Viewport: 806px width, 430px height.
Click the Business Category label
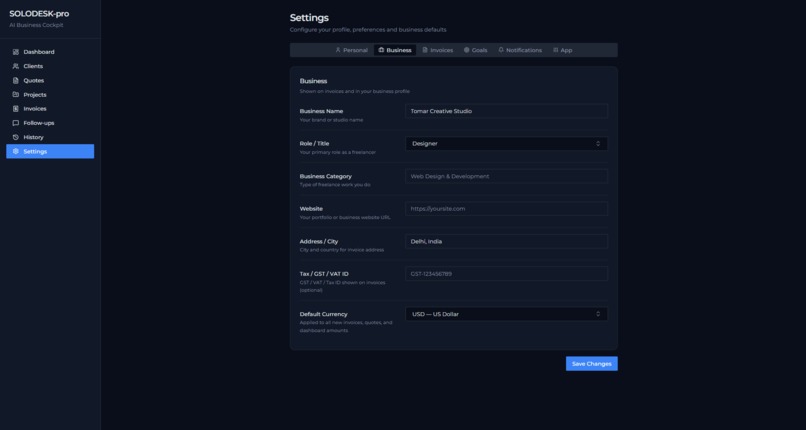[325, 176]
